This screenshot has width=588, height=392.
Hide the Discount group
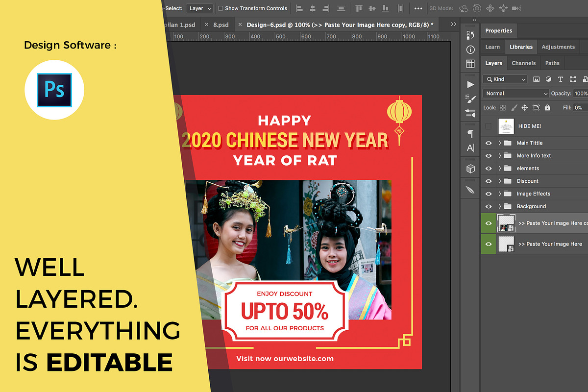(x=489, y=181)
